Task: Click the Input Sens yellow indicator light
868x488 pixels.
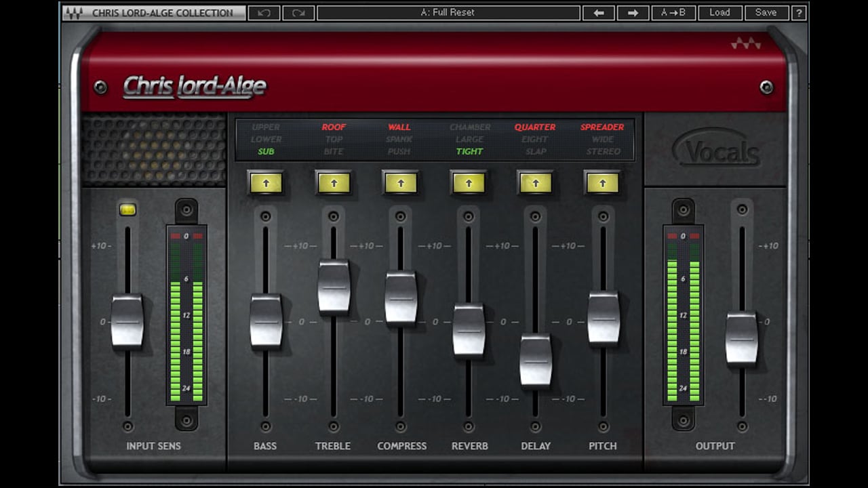Action: tap(127, 209)
